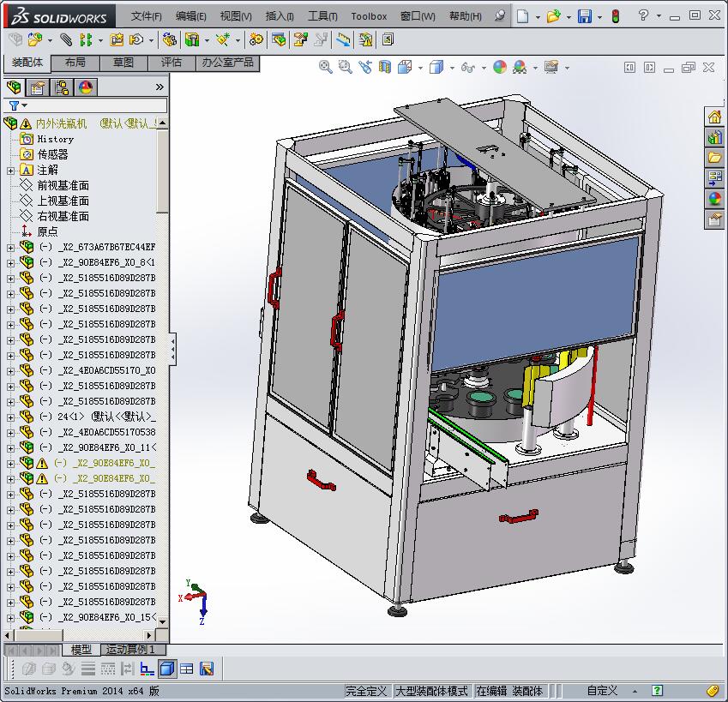Click feature tree vertical scrollbar down arrow
This screenshot has width=728, height=702.
pos(163,621)
